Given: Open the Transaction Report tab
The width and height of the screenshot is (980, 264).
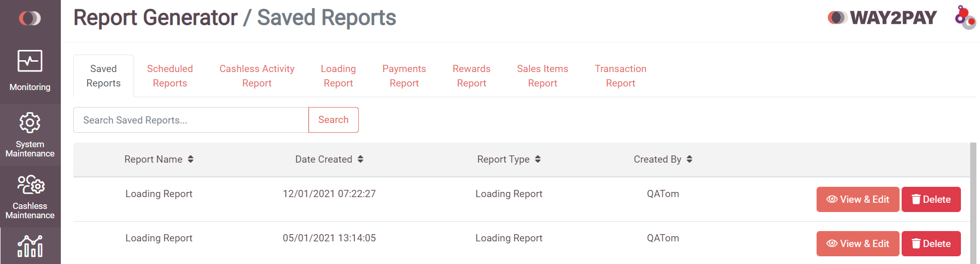Looking at the screenshot, I should 620,76.
